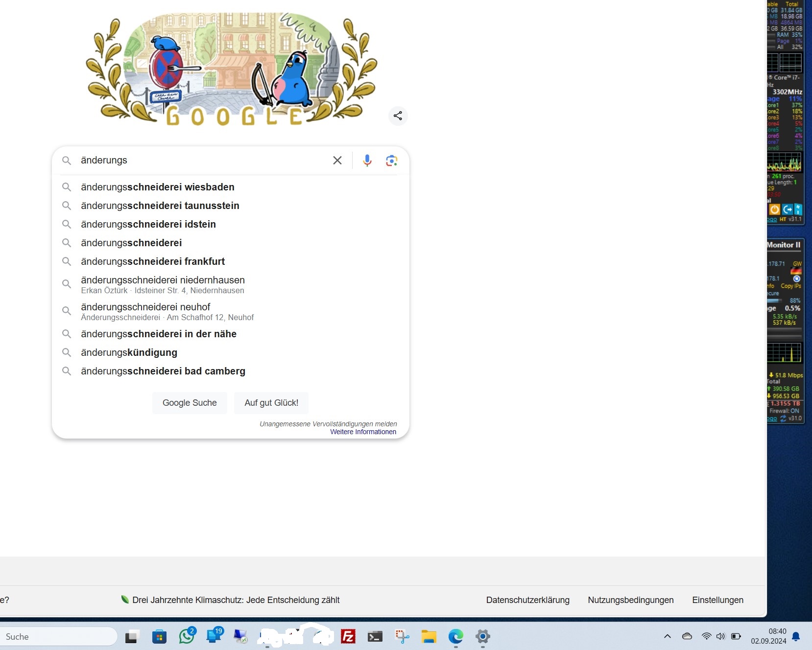812x650 pixels.
Task: Open Task View on the taskbar
Action: pos(131,637)
